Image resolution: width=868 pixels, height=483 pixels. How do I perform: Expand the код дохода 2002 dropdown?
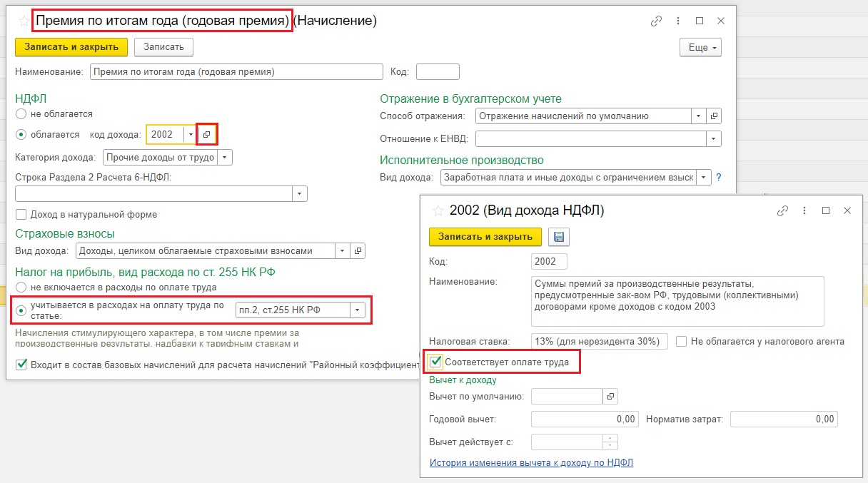point(189,134)
